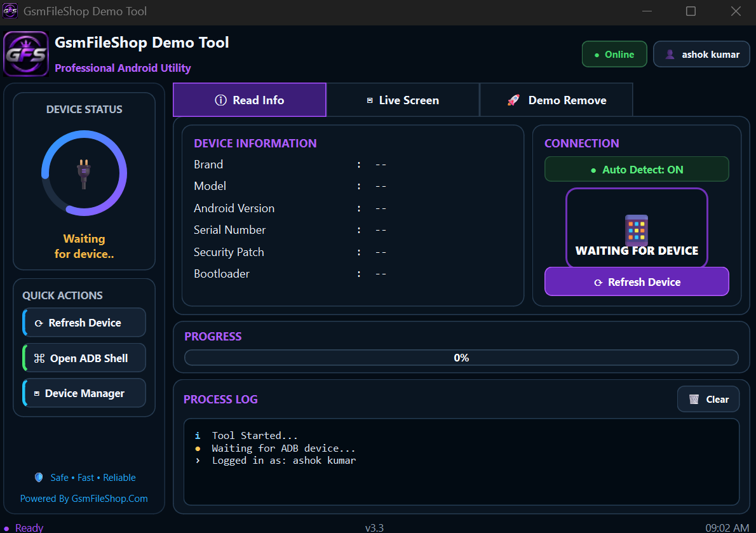756x533 pixels.
Task: Clear the process log
Action: click(x=708, y=399)
